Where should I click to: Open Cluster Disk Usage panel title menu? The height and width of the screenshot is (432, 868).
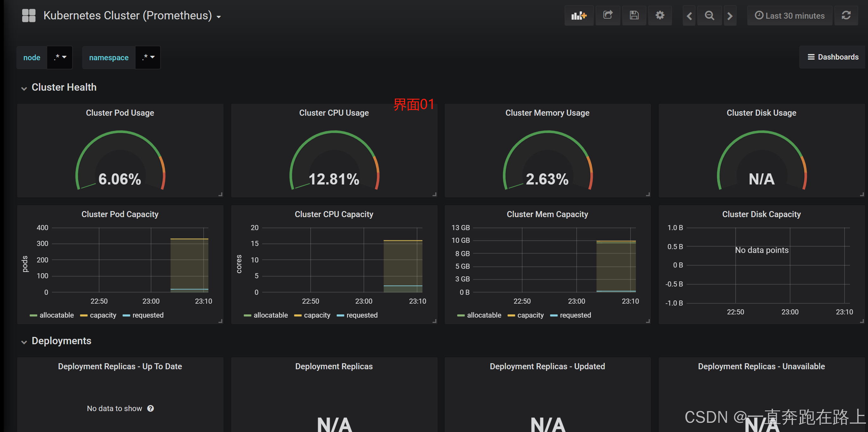click(x=761, y=113)
